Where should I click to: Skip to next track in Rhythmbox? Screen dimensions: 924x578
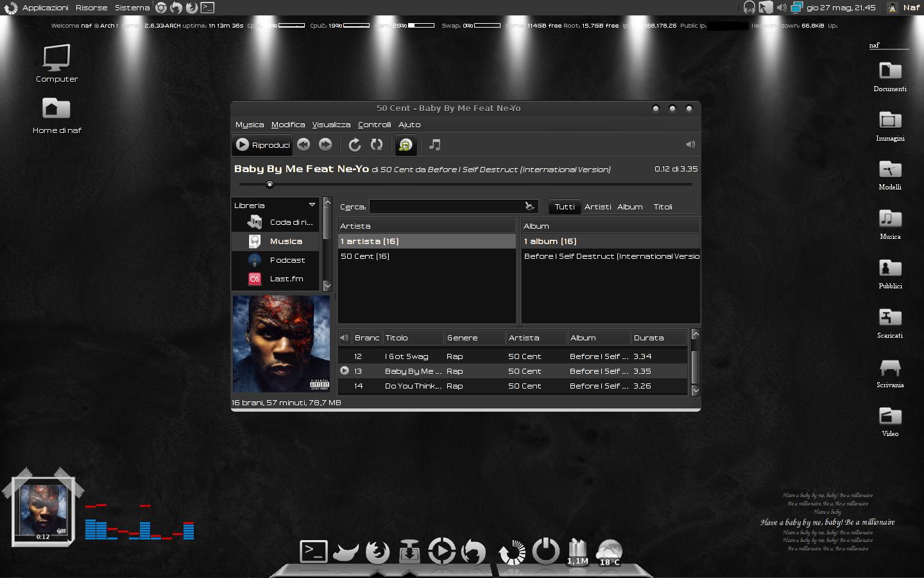(x=325, y=145)
